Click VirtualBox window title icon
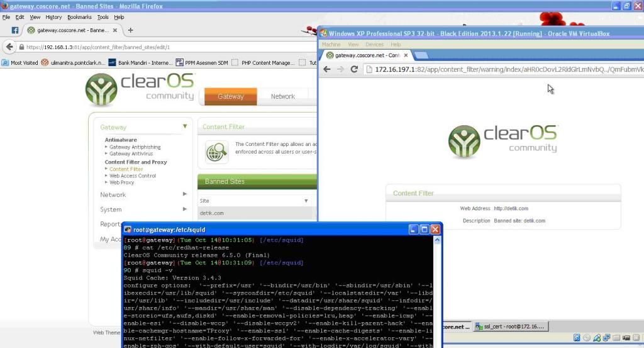Viewport: 644px width, 348px height. point(324,33)
